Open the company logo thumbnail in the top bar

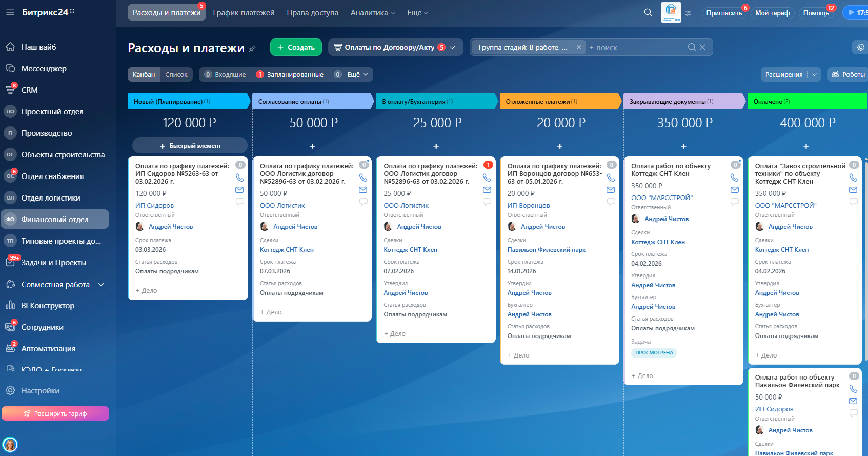tap(671, 12)
